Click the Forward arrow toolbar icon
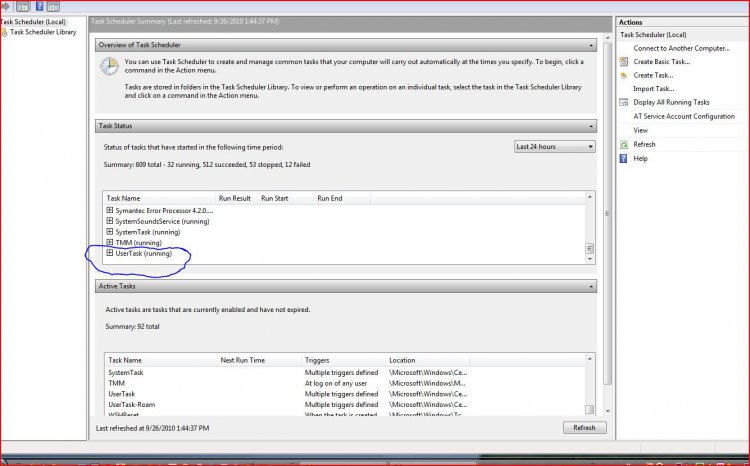Image resolution: width=750 pixels, height=466 pixels. (x=5, y=6)
